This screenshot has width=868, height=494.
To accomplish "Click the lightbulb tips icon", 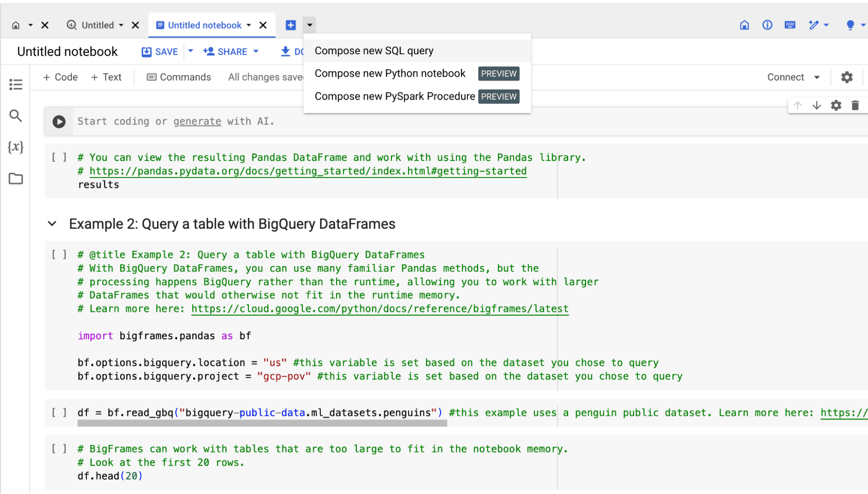I will coord(850,25).
